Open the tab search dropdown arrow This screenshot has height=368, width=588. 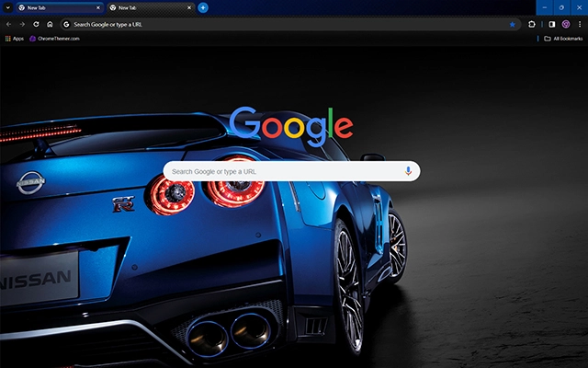point(7,7)
